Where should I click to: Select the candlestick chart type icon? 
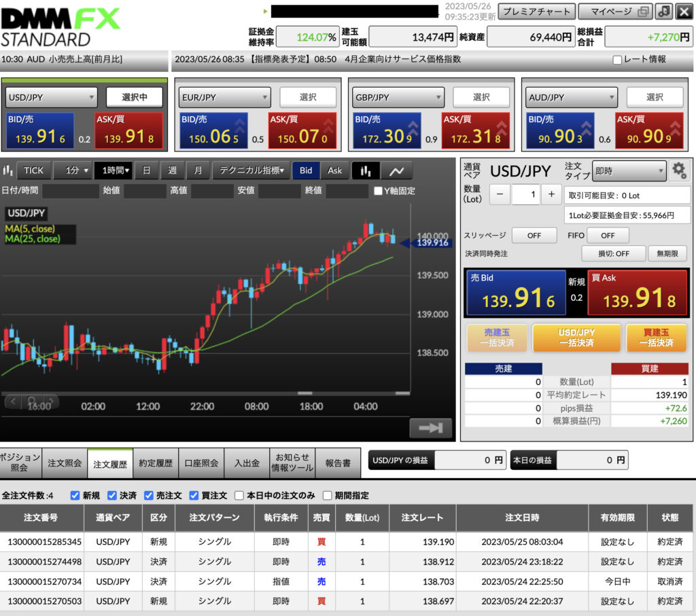click(x=367, y=170)
